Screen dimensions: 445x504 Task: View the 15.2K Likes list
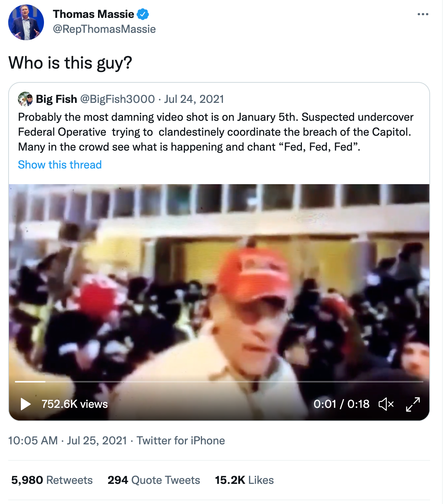pyautogui.click(x=244, y=480)
